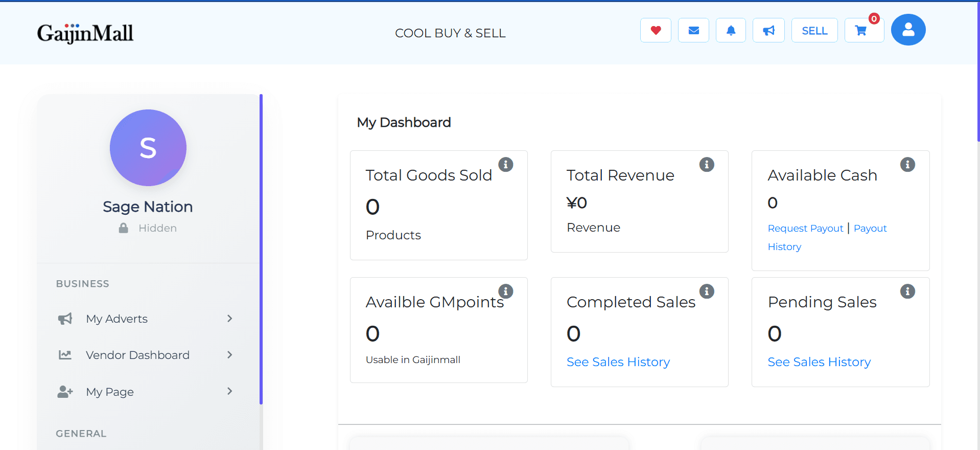Expand the My Adverts chevron
Screen dimensions: 980x450
tap(229, 319)
